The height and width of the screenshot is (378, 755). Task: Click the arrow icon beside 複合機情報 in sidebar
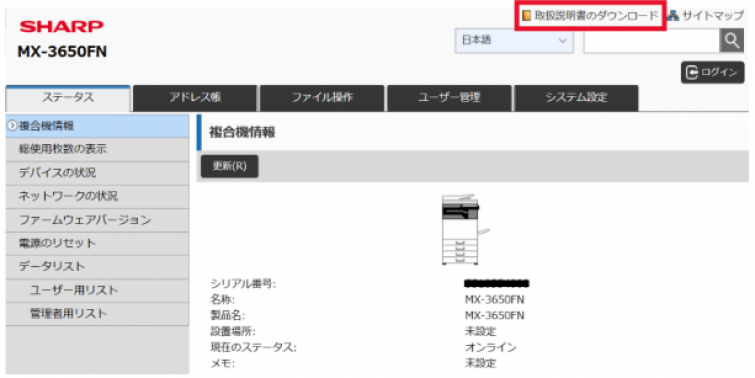tap(12, 126)
